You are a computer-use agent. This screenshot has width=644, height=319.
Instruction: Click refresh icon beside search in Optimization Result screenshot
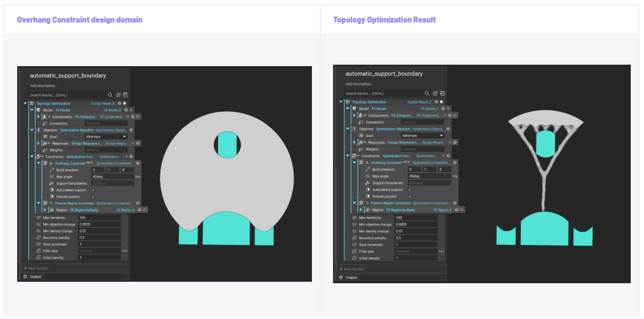click(x=435, y=93)
